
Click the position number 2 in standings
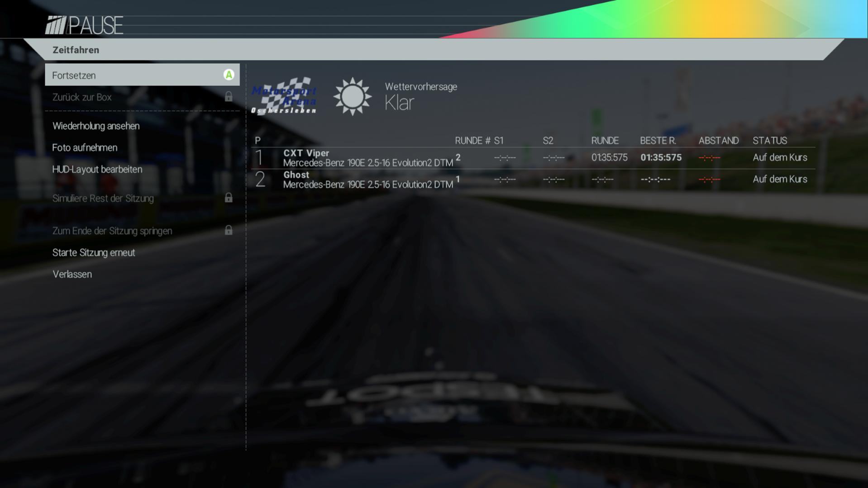click(x=260, y=180)
